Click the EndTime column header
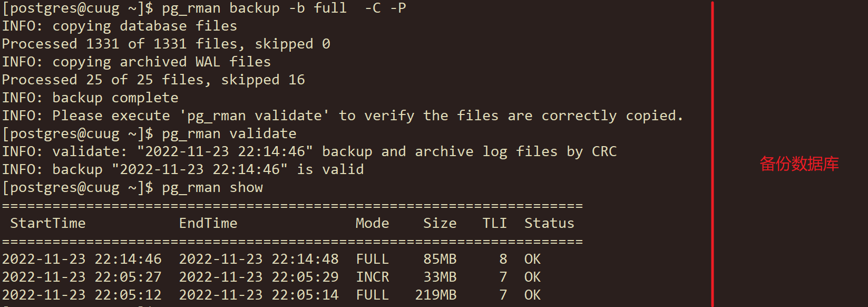The image size is (868, 307). 208,223
